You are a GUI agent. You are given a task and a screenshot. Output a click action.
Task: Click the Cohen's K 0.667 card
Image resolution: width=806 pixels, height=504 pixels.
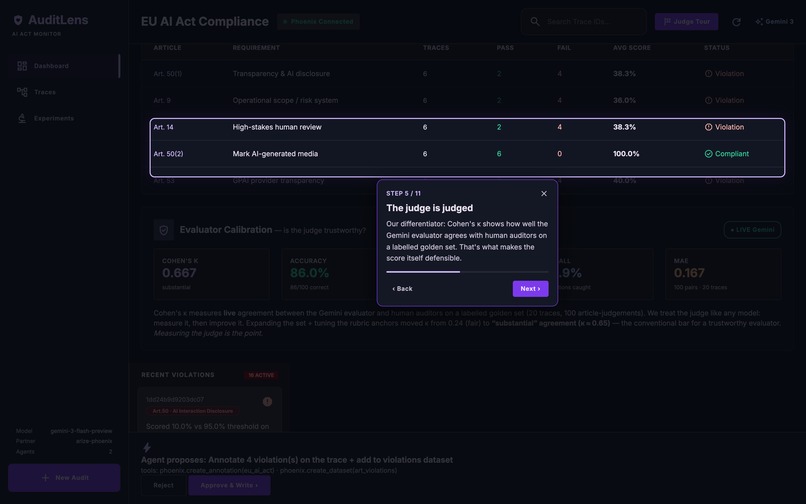coord(211,274)
